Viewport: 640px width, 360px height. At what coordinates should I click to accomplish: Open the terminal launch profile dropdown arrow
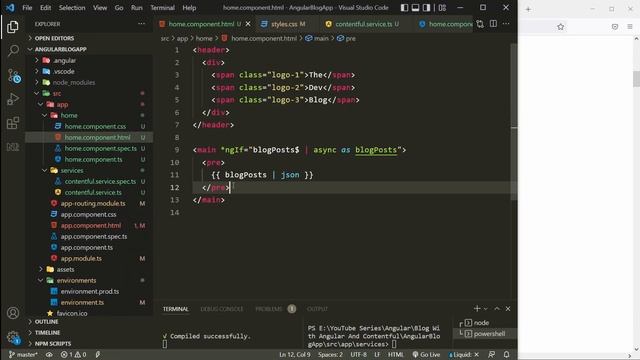click(485, 309)
